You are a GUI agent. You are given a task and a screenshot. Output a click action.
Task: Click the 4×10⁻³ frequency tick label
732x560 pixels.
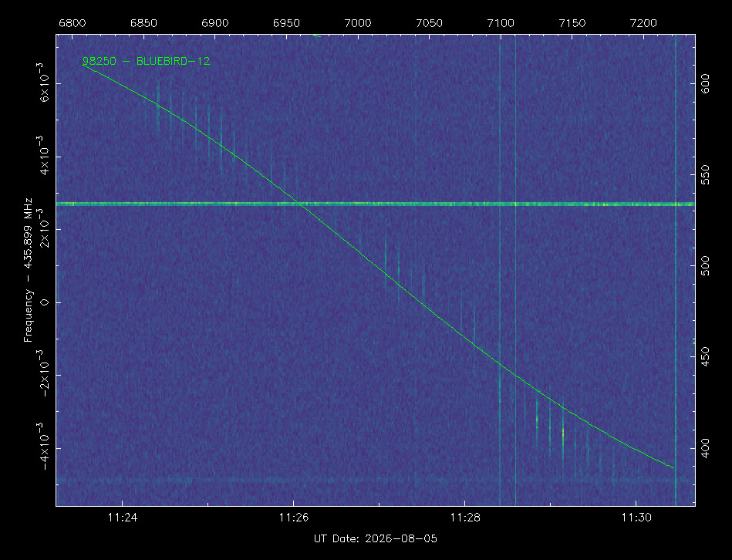point(43,155)
